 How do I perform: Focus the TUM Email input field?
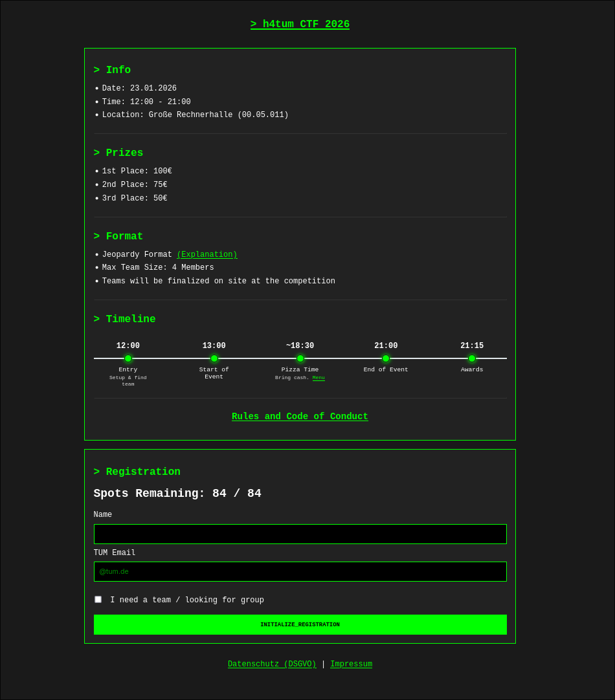(x=300, y=571)
